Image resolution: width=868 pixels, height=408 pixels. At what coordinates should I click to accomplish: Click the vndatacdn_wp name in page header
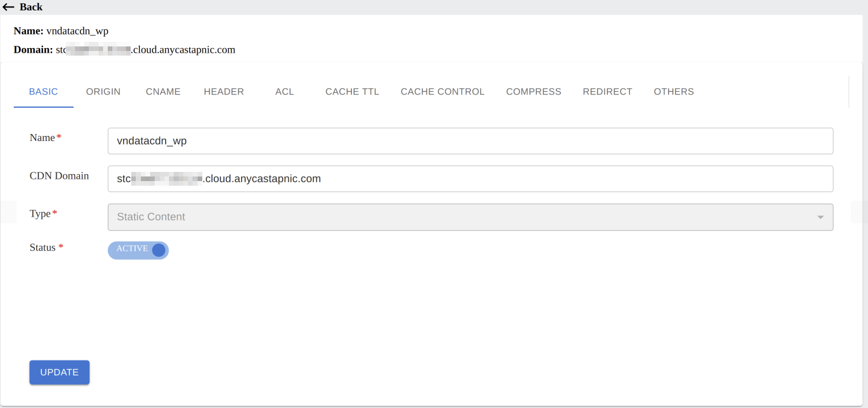77,31
